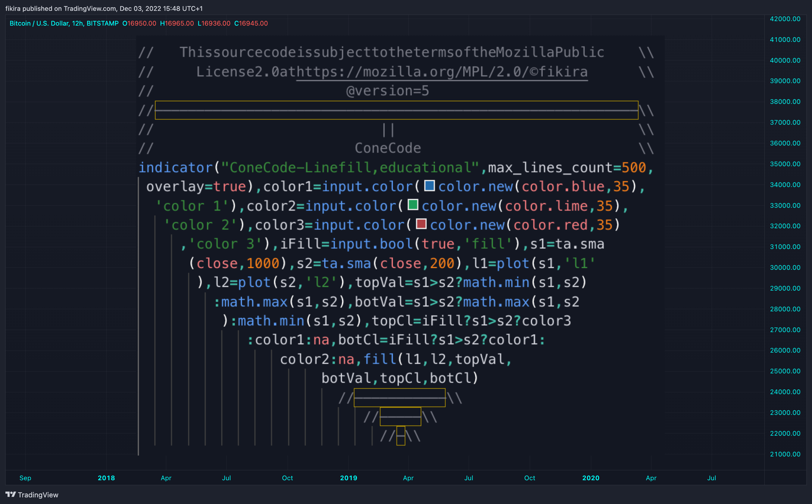Click the close price C16945.00
The image size is (812, 504).
click(251, 23)
